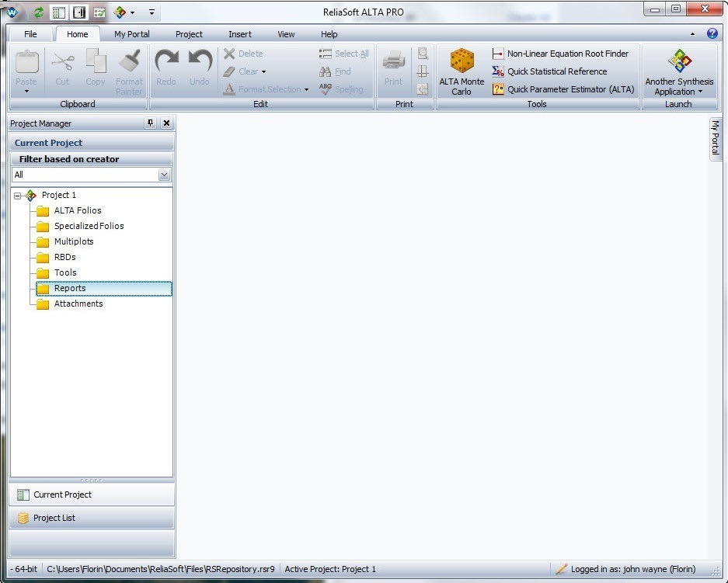Viewport: 728px width, 583px height.
Task: Click the Print printer icon
Action: [x=394, y=61]
